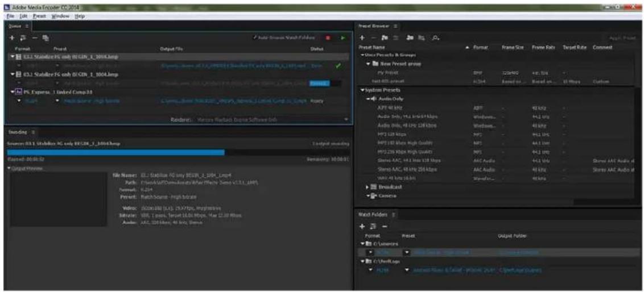Viewport: 644px width, 292px height.
Task: Select the Encoding tab
Action: [18, 132]
